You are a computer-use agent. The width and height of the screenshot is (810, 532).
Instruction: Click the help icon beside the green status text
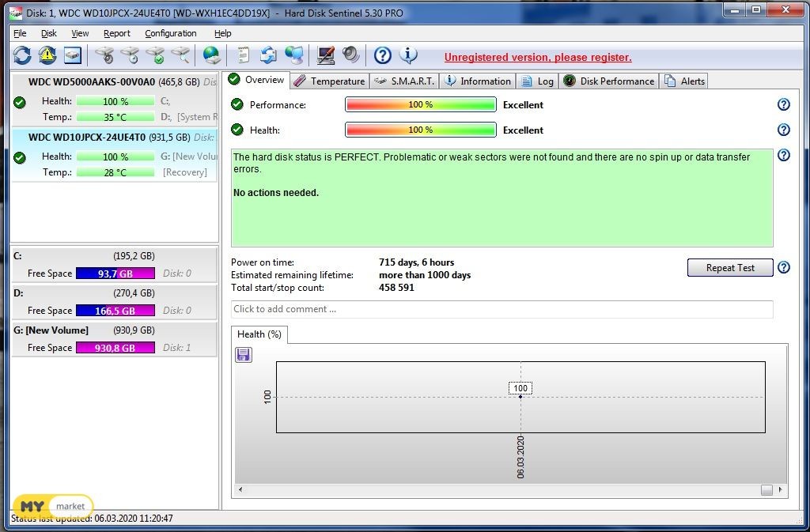click(x=784, y=155)
